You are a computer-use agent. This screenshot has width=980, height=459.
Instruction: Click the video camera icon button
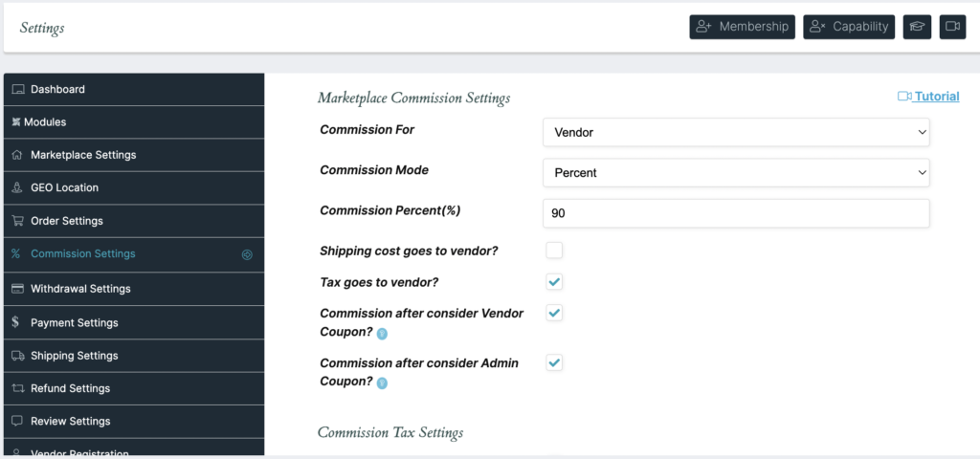coord(952,27)
